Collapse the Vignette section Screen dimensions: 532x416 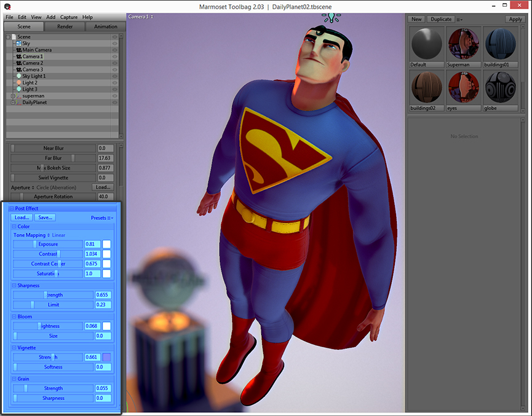14,348
